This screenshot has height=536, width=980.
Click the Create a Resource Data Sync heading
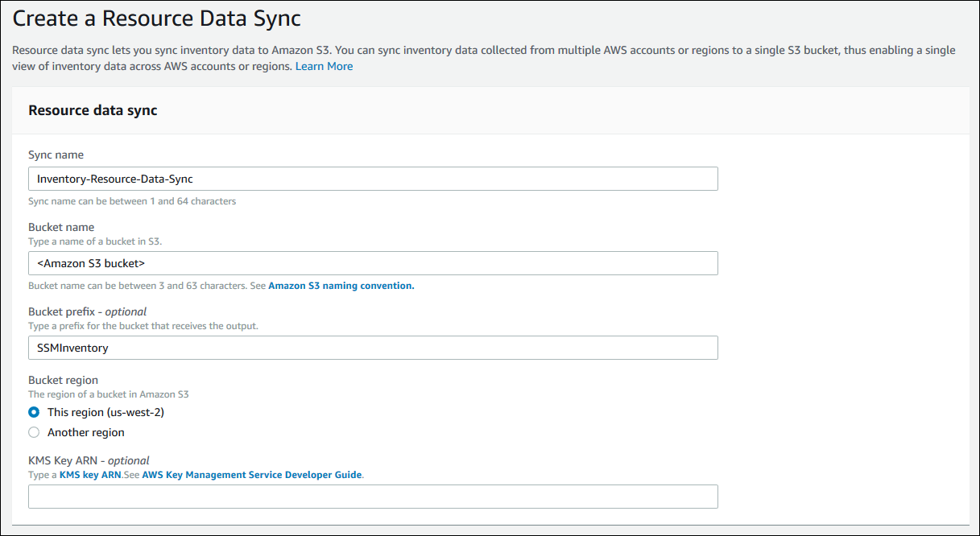(x=157, y=18)
